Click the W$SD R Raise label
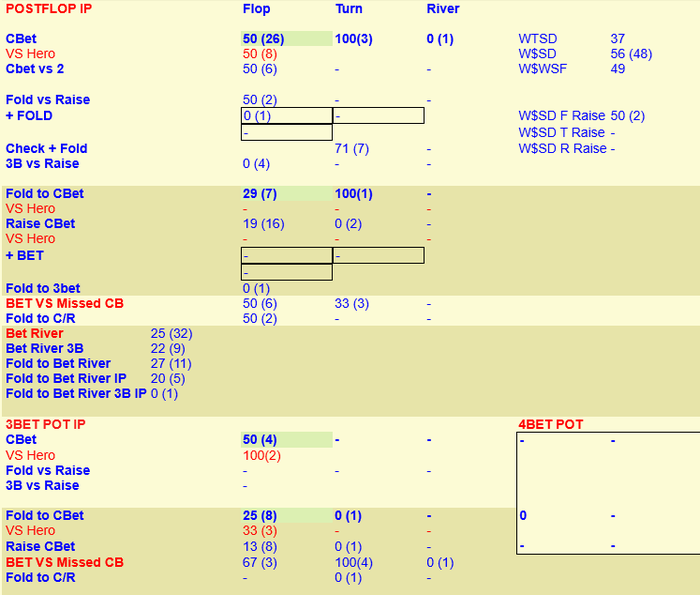The width and height of the screenshot is (700, 595). 562,149
